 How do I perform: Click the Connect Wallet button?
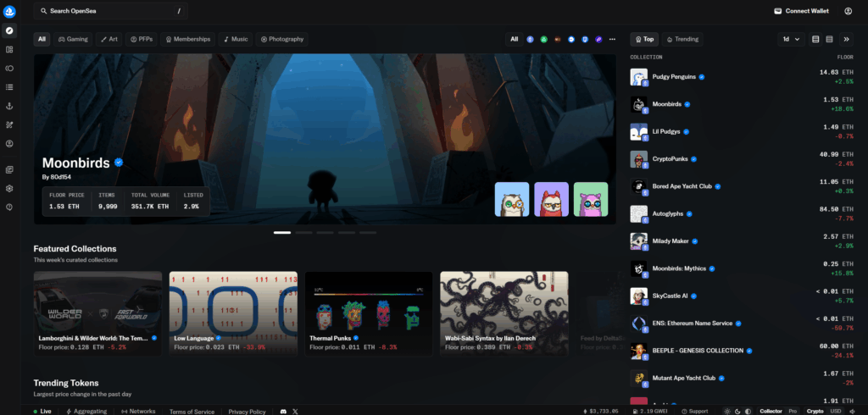point(801,11)
